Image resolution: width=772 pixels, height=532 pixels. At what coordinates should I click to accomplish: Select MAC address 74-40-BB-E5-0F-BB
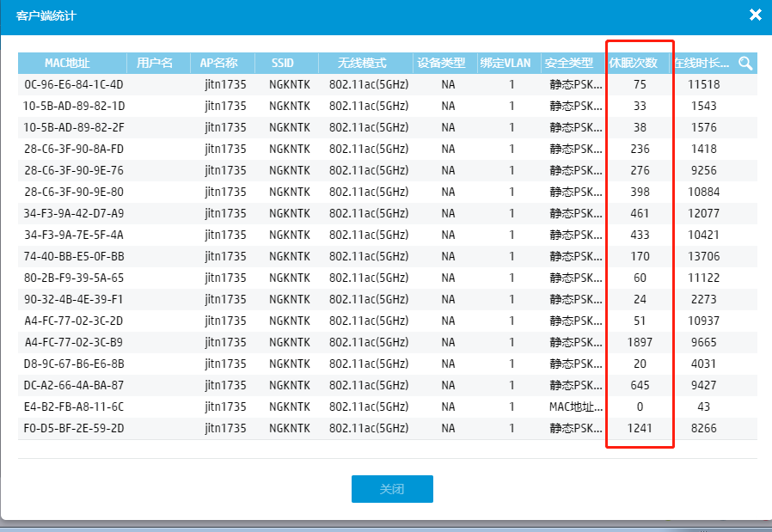tap(74, 256)
